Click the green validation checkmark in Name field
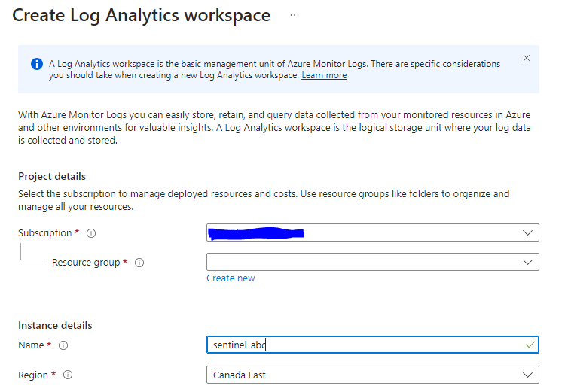Screen dimensions: 571x392 tap(530, 345)
